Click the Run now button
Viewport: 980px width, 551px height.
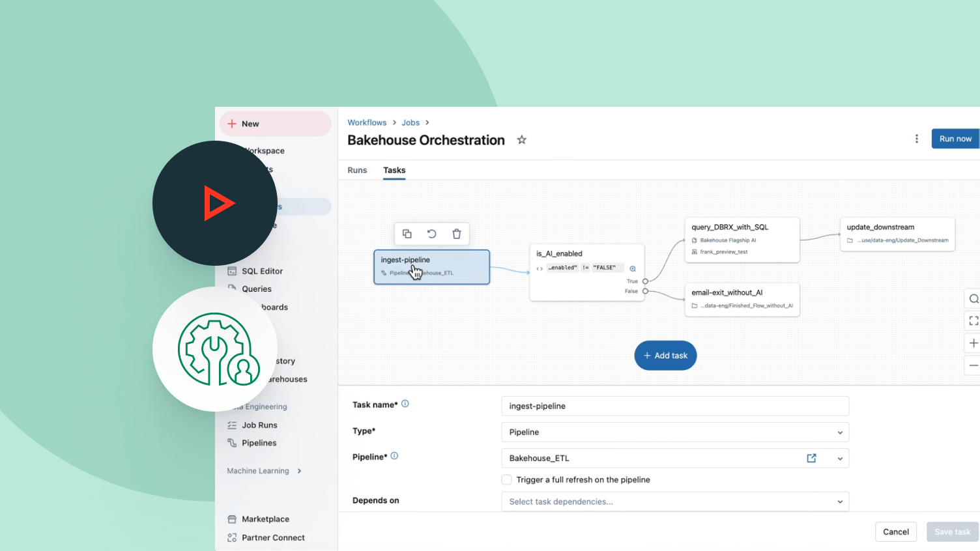click(x=955, y=139)
